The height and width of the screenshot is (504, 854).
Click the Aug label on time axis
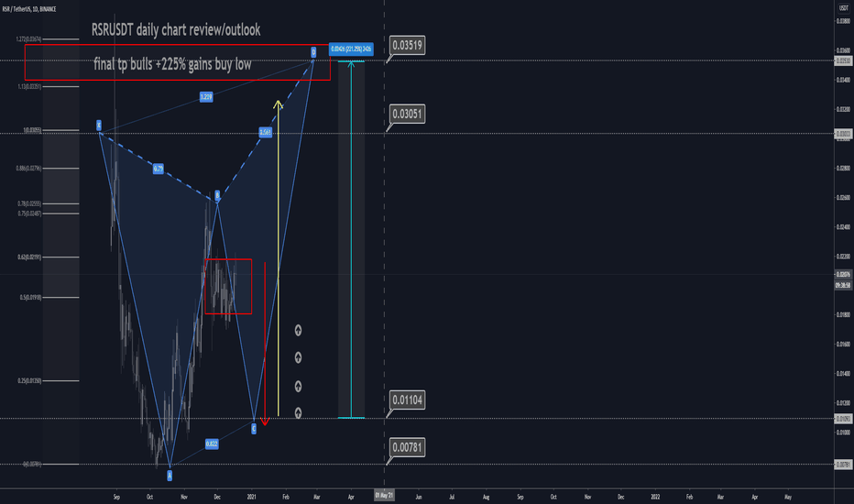pos(486,497)
